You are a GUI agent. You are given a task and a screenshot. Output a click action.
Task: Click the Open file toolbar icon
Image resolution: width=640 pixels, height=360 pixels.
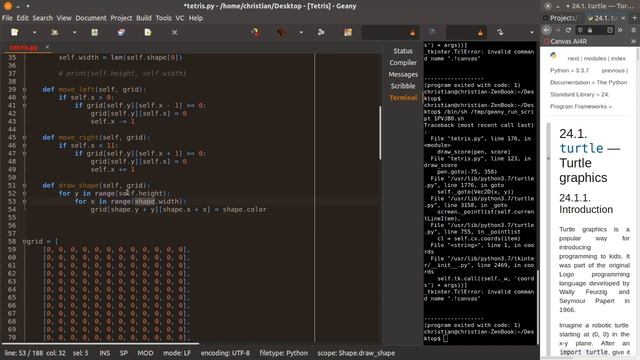coord(54,32)
